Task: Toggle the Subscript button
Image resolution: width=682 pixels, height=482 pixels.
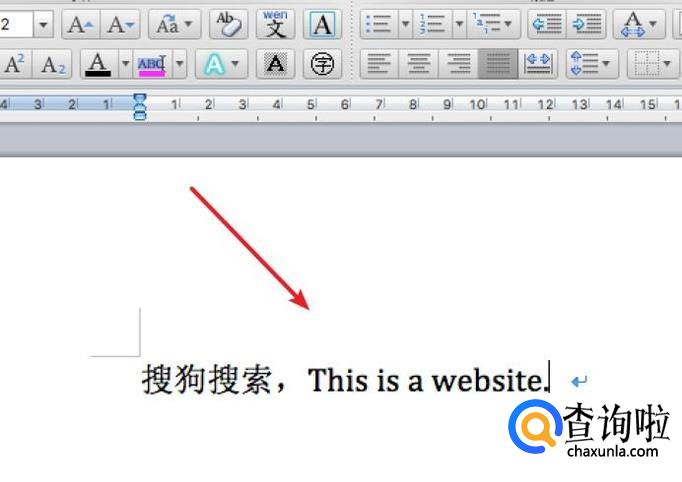Action: (52, 64)
